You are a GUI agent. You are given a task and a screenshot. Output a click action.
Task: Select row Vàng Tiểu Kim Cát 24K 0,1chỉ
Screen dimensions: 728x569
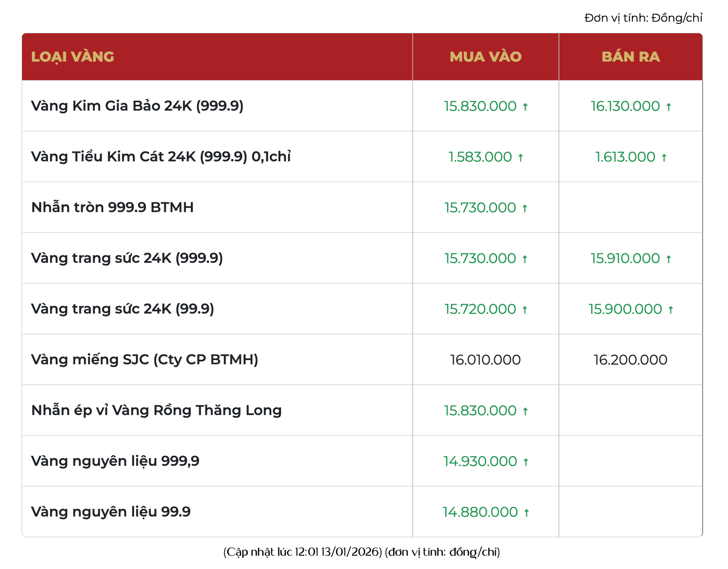[x=362, y=157]
